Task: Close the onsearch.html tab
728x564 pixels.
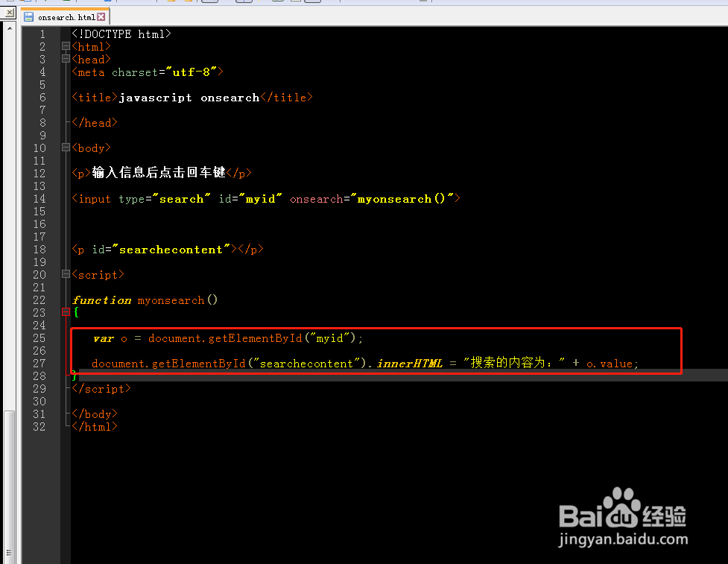Action: 101,16
